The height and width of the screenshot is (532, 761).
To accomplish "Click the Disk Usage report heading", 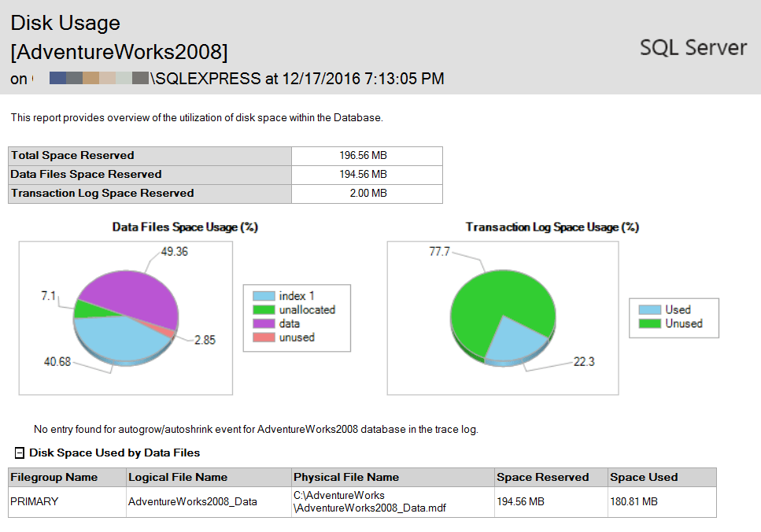I will pyautogui.click(x=65, y=23).
